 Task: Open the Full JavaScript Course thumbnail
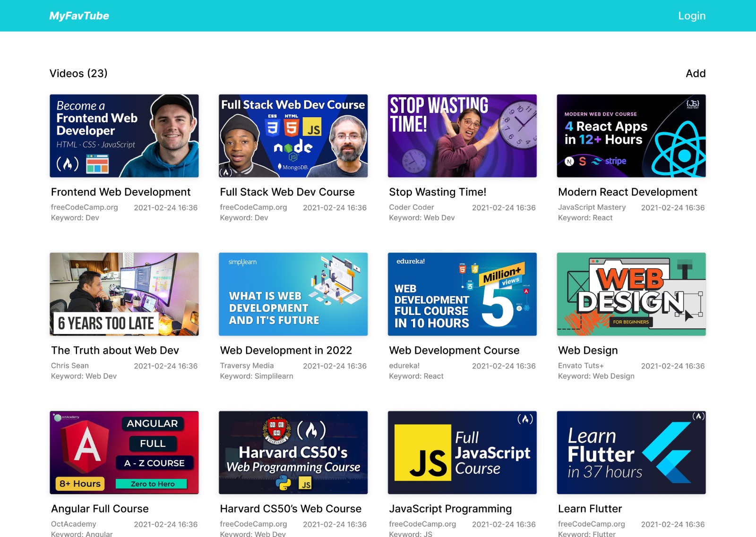462,452
